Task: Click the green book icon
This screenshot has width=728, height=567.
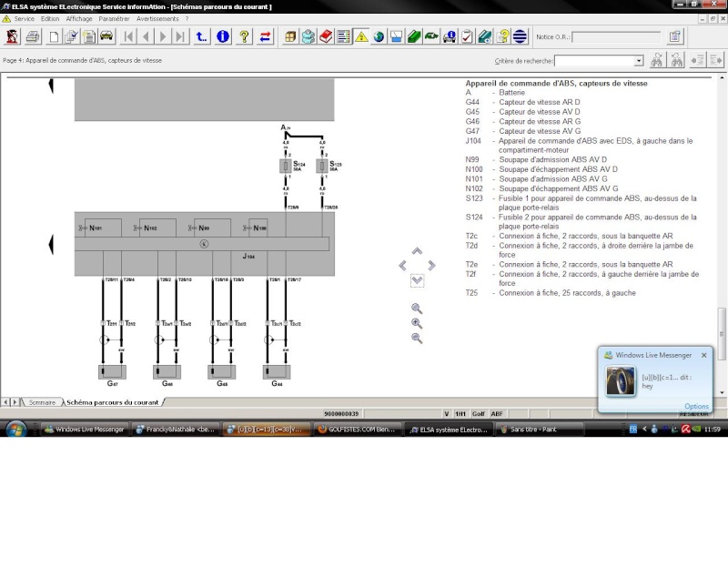Action: click(x=414, y=36)
